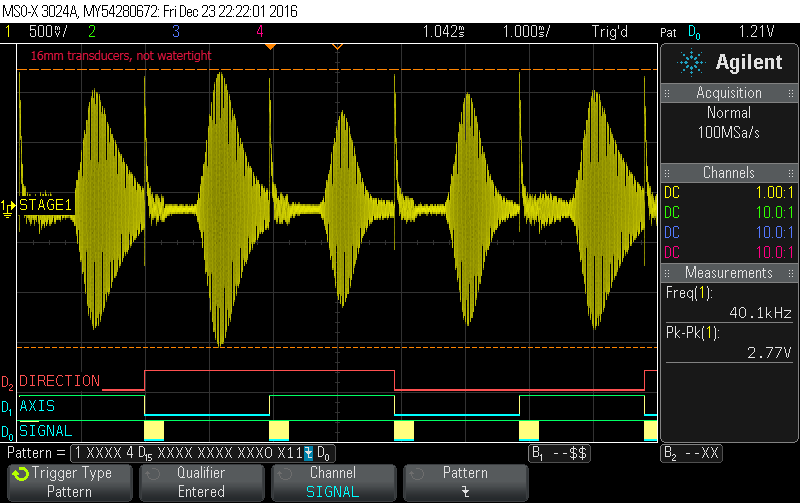Click the yellow DC 1.00:1 channel entry

[x=729, y=192]
